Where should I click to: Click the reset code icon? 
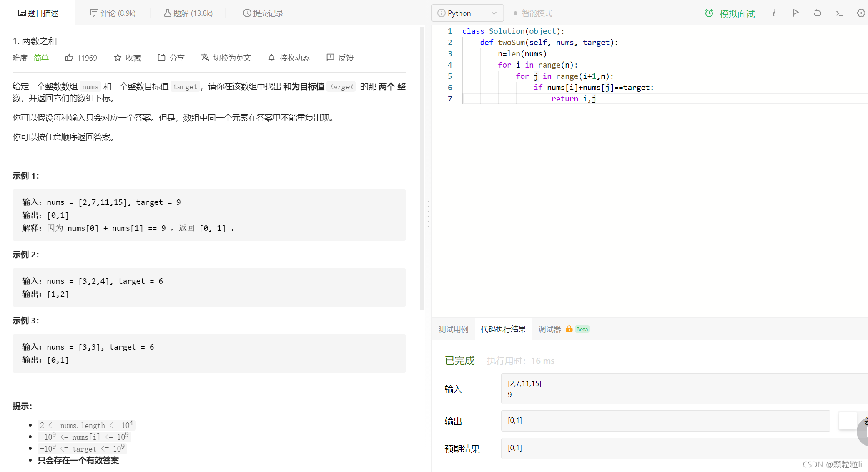pos(817,13)
